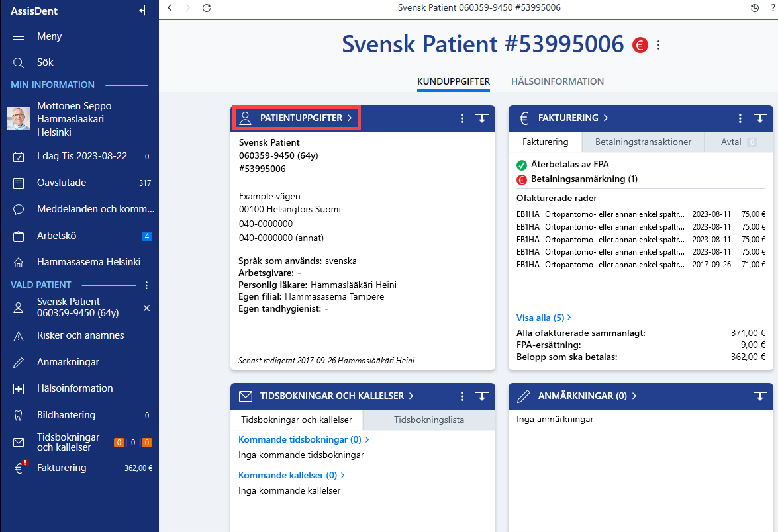This screenshot has width=778, height=532.
Task: Go back with the back arrow
Action: point(170,7)
